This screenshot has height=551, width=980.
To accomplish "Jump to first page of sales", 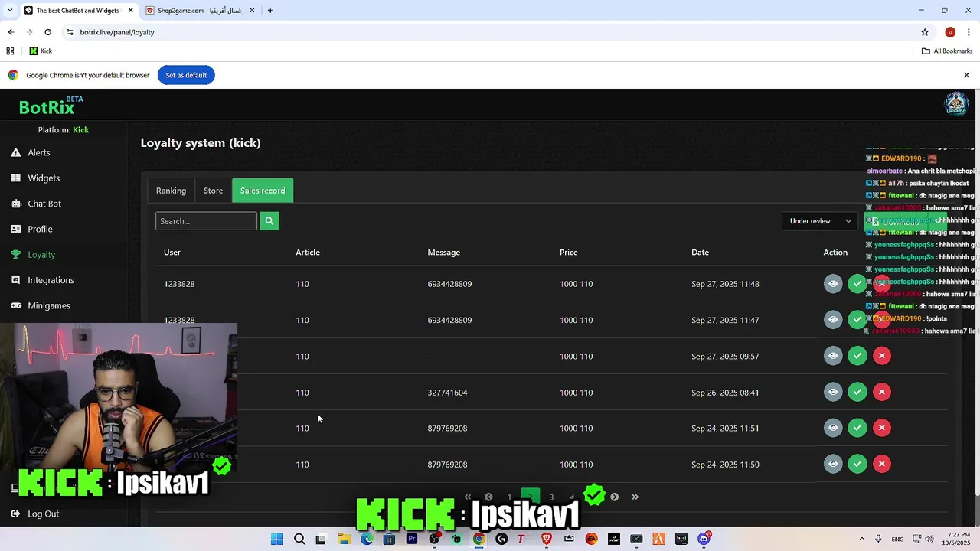I will tap(468, 497).
